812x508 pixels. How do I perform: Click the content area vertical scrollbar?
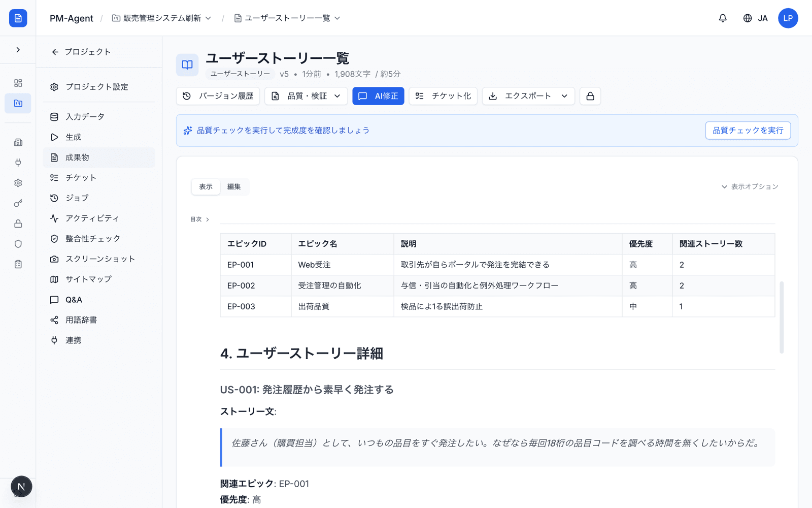(782, 317)
